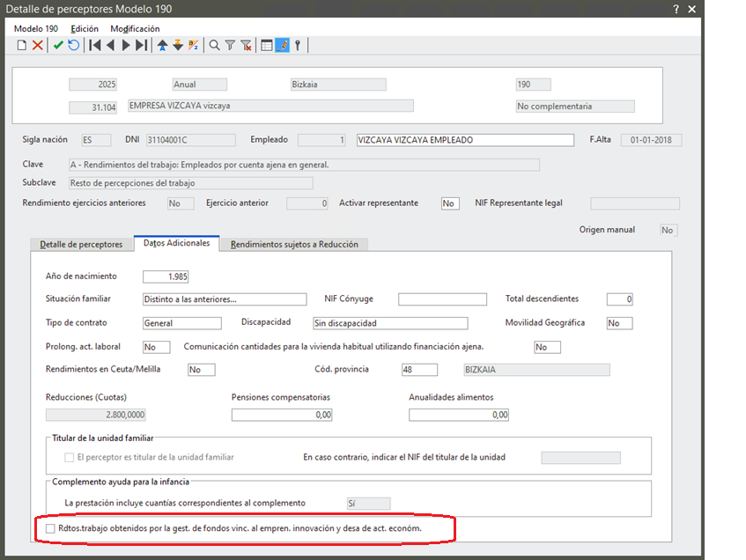This screenshot has width=746, height=560.
Task: Switch to the Detalle de perceptores tab
Action: point(82,244)
